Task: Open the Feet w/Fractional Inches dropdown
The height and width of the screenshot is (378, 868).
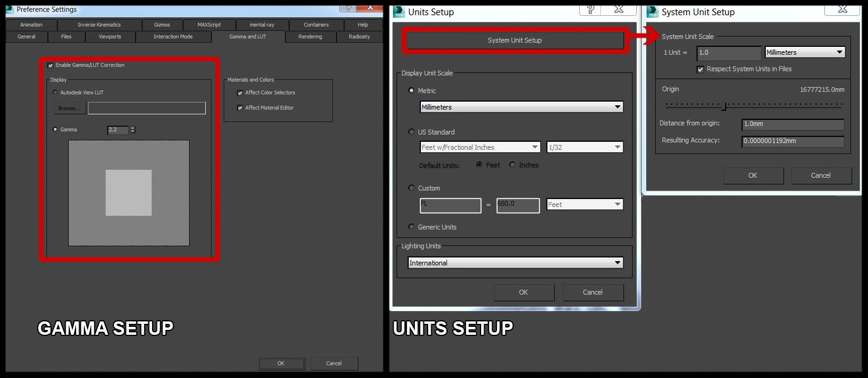Action: coord(480,147)
